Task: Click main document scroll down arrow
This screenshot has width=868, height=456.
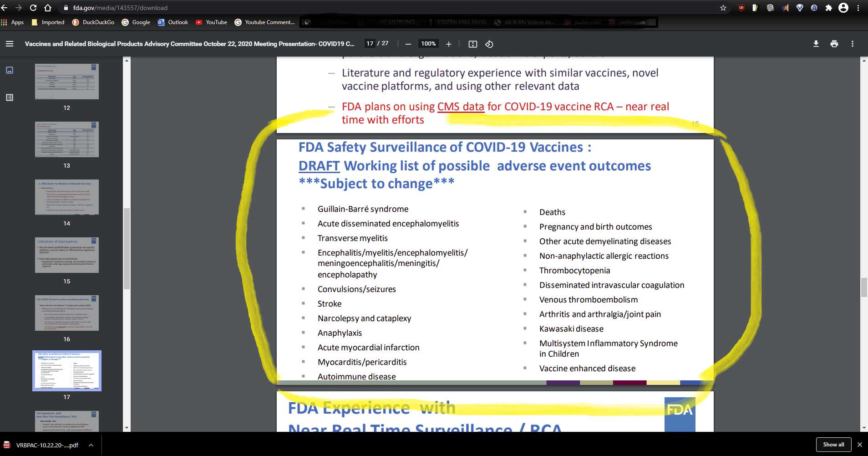Action: (x=864, y=428)
